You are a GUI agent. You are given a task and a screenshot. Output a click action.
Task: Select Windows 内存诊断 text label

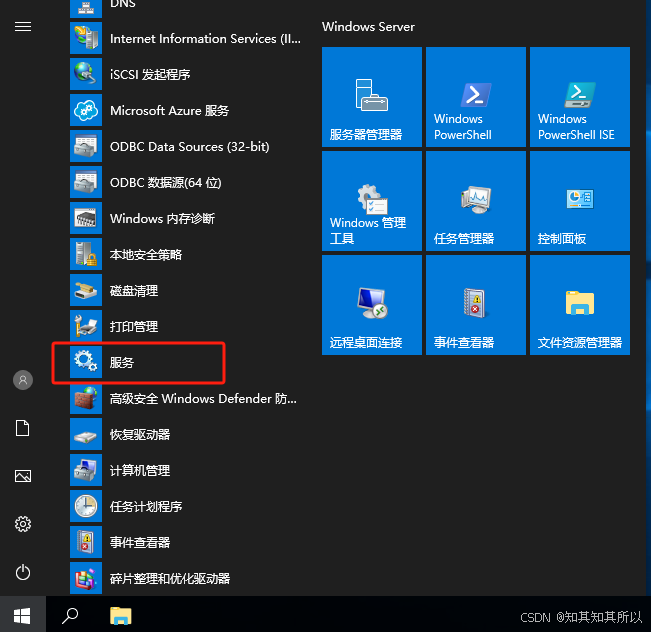[x=162, y=218]
